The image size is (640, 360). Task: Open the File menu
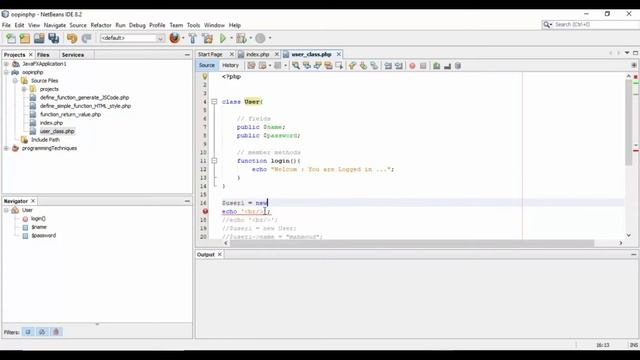6,25
